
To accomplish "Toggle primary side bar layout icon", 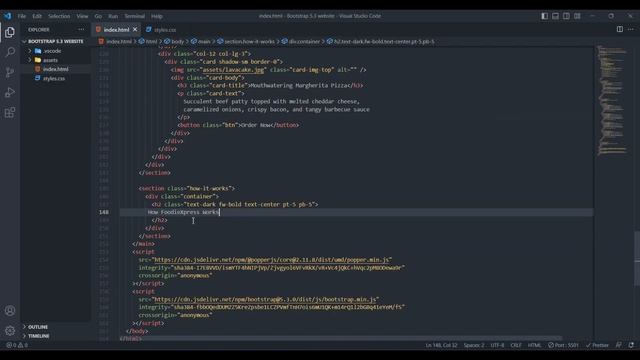I will [544, 16].
